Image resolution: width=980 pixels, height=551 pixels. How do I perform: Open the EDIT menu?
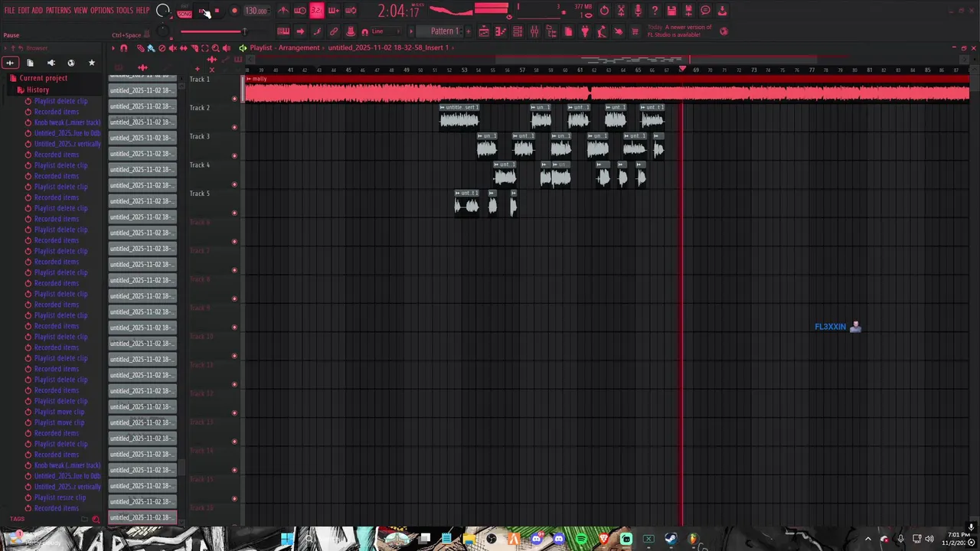tap(24, 11)
